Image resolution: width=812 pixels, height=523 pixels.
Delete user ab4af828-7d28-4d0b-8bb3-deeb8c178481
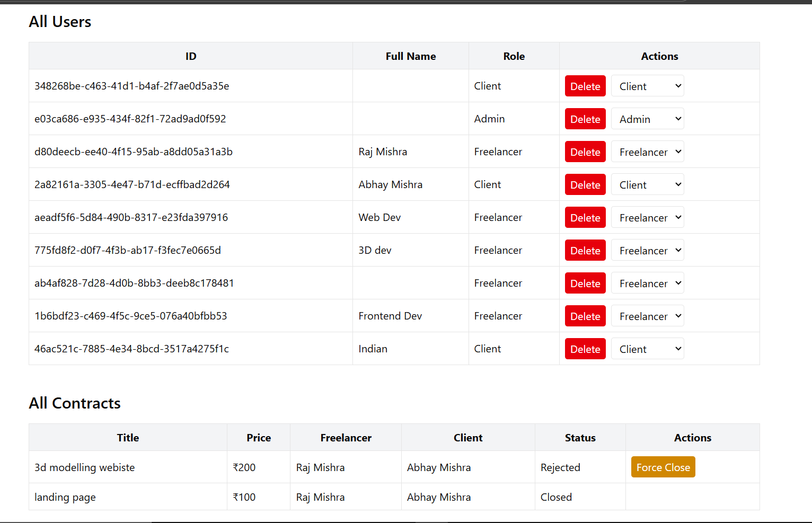click(585, 283)
